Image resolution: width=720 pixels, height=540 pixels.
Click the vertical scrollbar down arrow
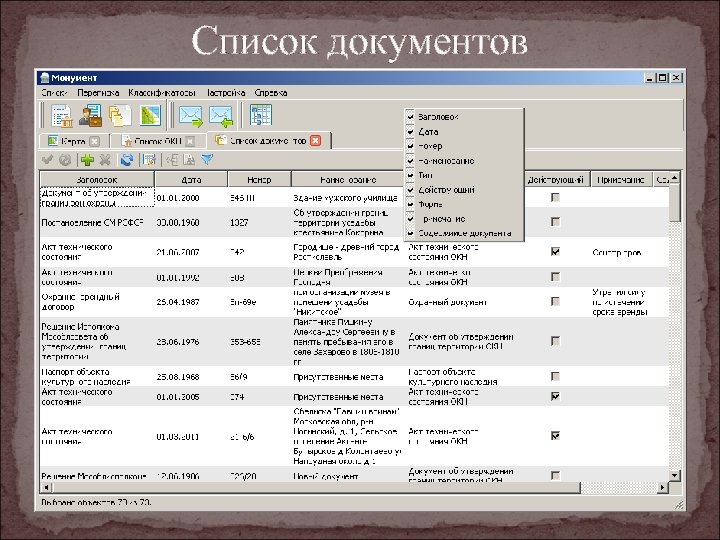pyautogui.click(x=674, y=475)
